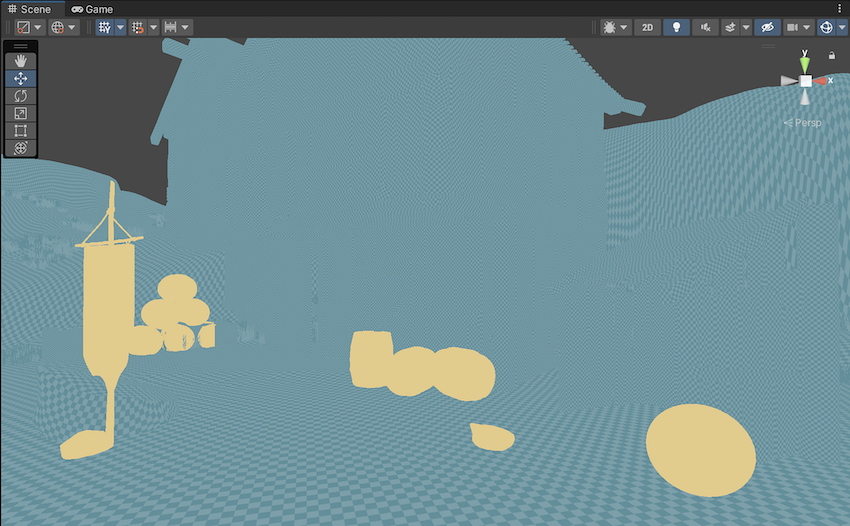Screen dimensions: 850x526
Task: Click the scene gizmo center cube
Action: tap(805, 80)
